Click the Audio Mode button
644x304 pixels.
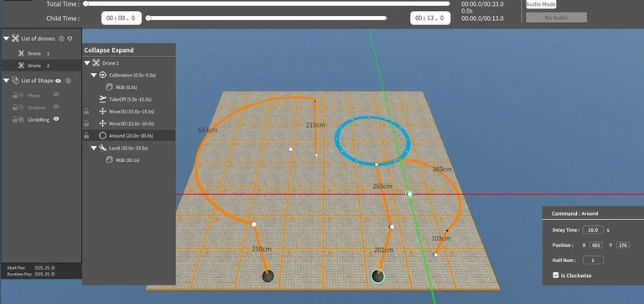[541, 4]
